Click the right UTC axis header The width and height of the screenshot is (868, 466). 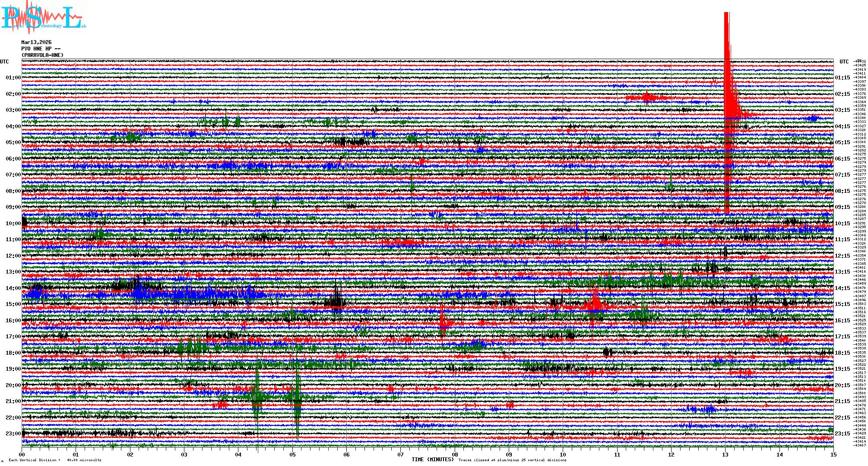pyautogui.click(x=844, y=62)
